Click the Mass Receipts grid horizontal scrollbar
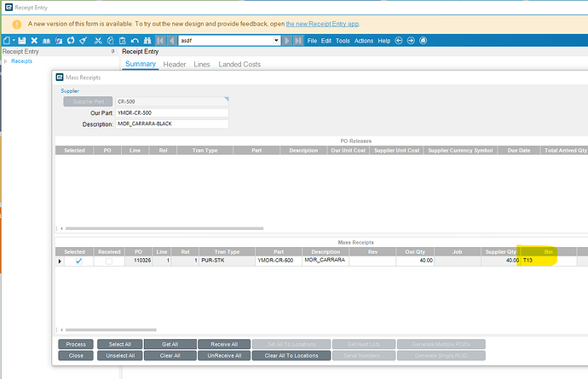 tap(111, 330)
